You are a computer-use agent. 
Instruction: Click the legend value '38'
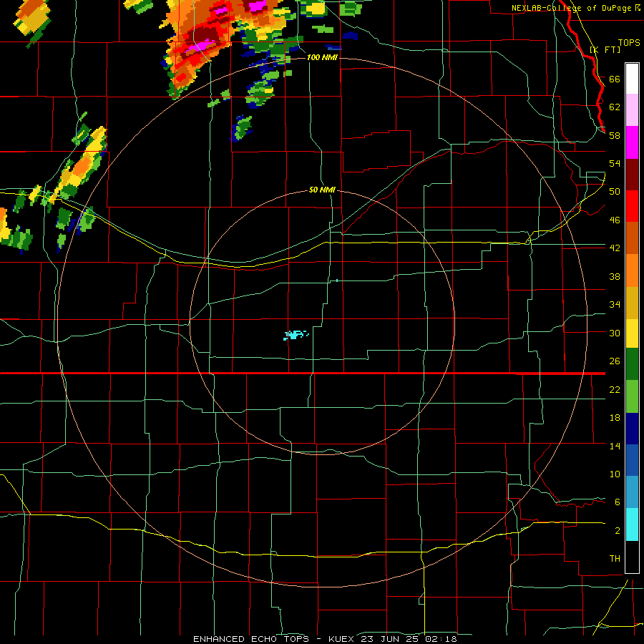point(615,276)
